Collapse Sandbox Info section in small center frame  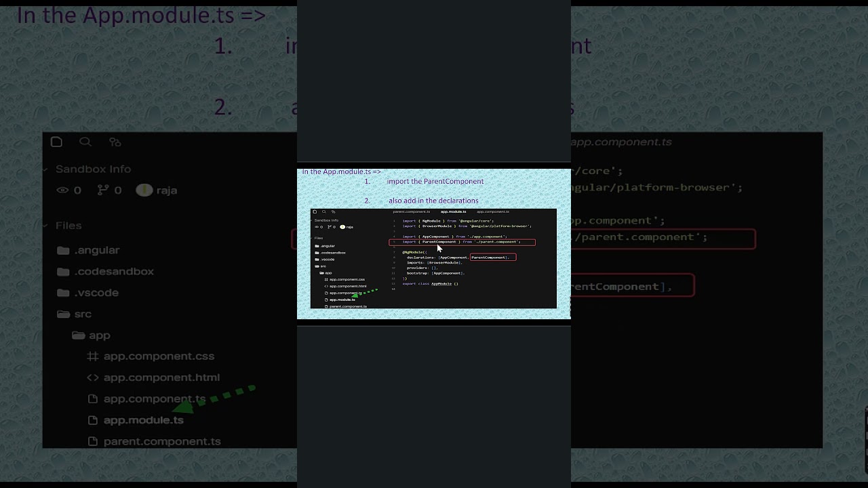pos(325,220)
